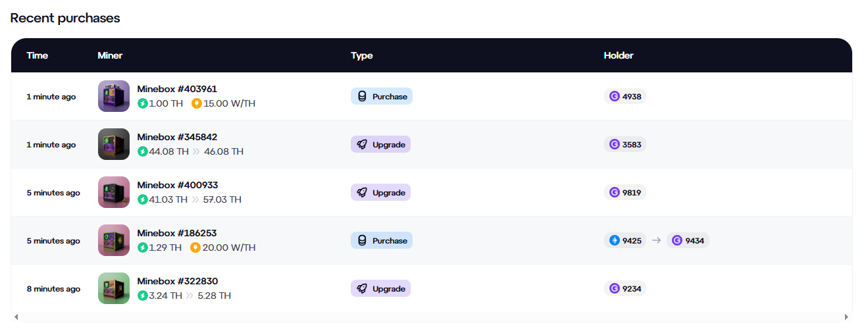Viewport: 868px width, 335px height.
Task: Open the Minebox #400933 thumbnail
Action: [x=114, y=192]
